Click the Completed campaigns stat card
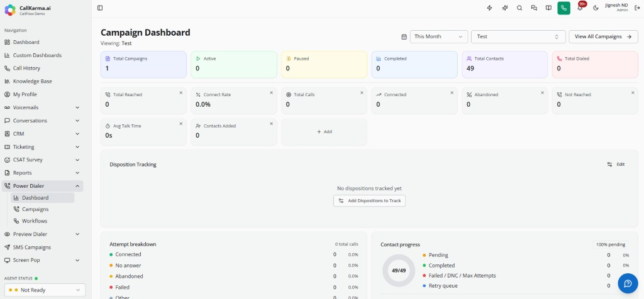 point(414,65)
